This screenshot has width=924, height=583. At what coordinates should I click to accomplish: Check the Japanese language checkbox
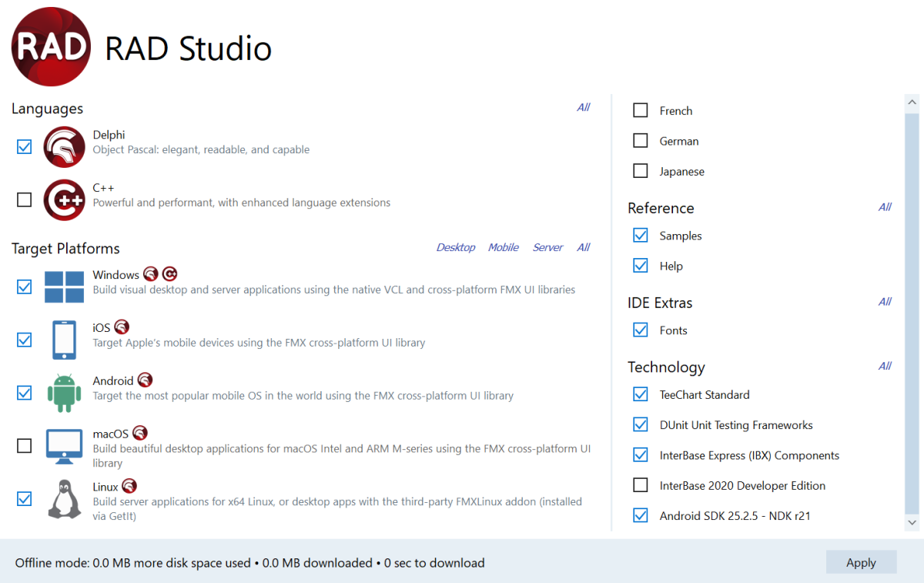(x=641, y=171)
